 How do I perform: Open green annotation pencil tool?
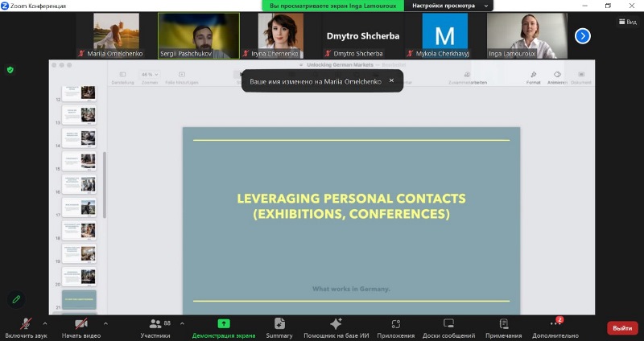point(16,299)
